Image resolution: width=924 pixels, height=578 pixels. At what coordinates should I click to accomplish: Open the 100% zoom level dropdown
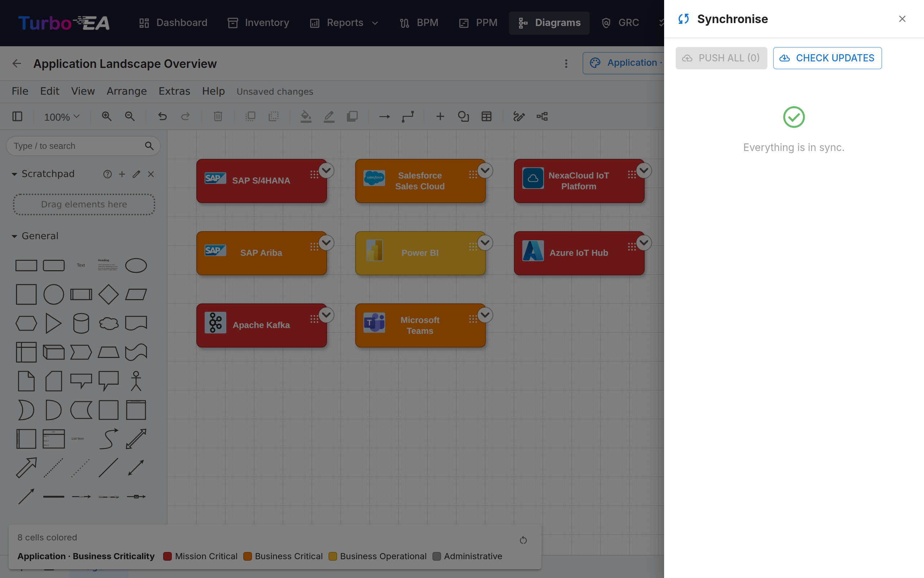click(62, 117)
